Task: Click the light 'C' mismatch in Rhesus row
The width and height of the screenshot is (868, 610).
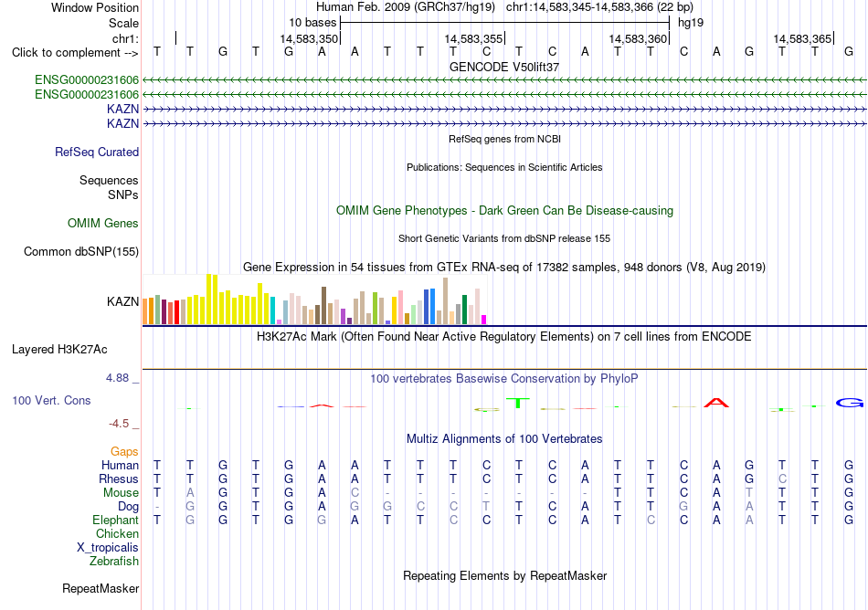Action: [x=782, y=479]
